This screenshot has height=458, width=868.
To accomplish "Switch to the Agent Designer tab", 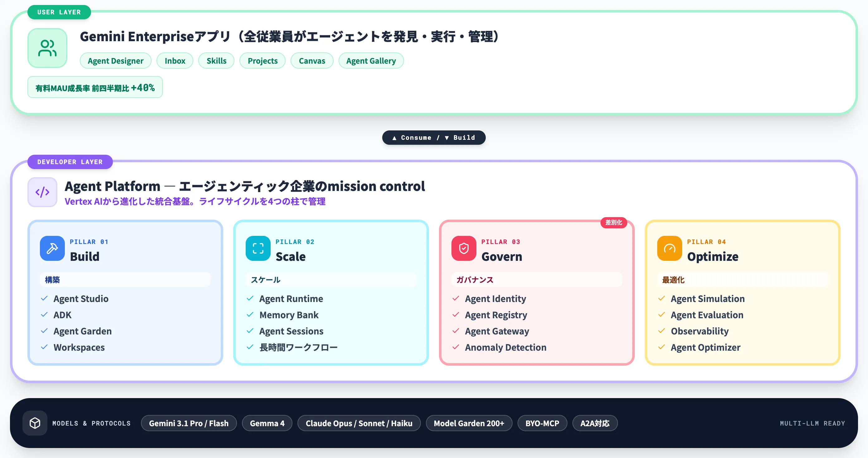I will coord(116,61).
